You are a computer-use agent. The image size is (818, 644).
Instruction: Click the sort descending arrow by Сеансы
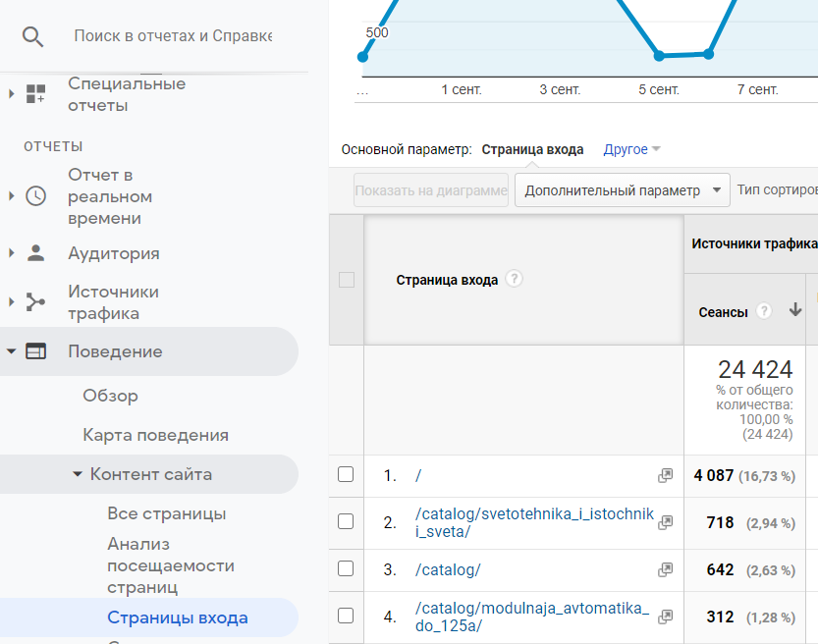point(795,310)
